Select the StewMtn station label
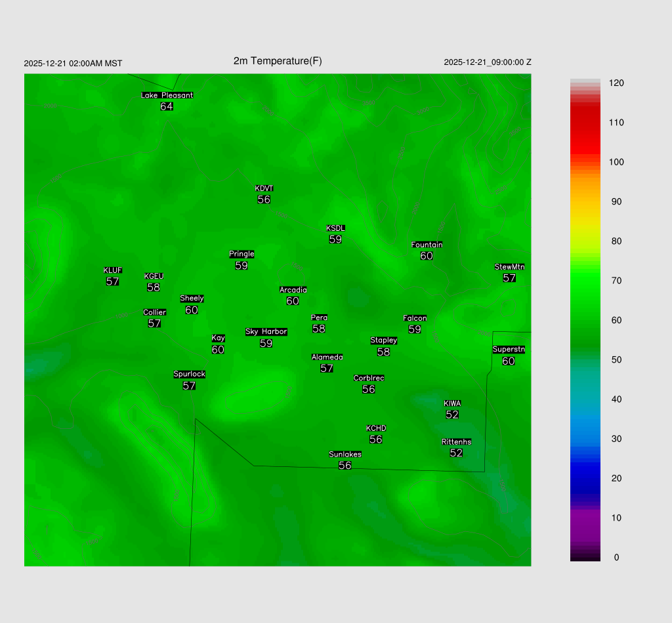Screen dimensions: 672x623 pos(509,267)
